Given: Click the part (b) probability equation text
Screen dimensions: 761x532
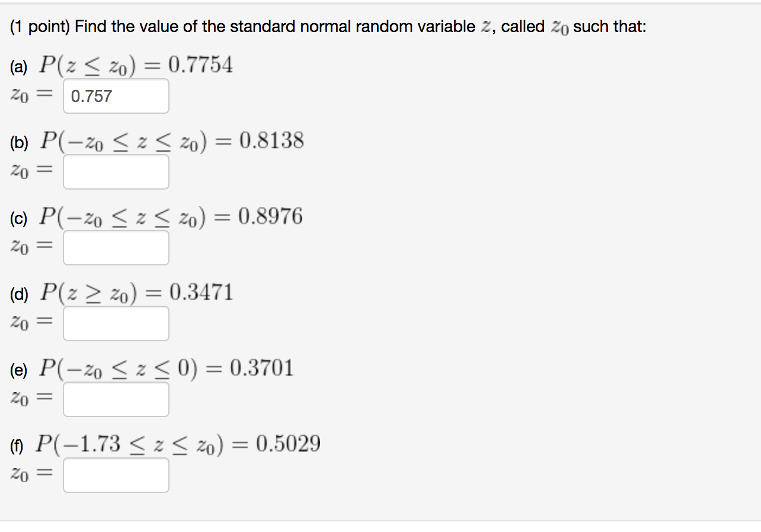Looking at the screenshot, I should pos(172,141).
